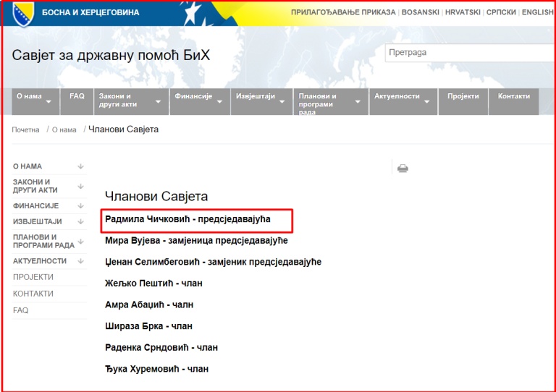The height and width of the screenshot is (392, 556).
Task: Open Пројекти in the navigation bar
Action: point(463,96)
